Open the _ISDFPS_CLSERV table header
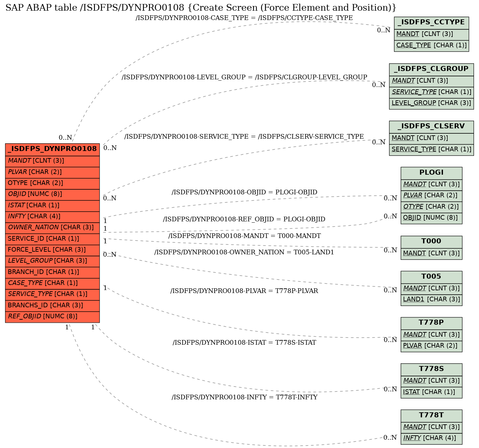This screenshot has height=448, width=479. (x=431, y=126)
